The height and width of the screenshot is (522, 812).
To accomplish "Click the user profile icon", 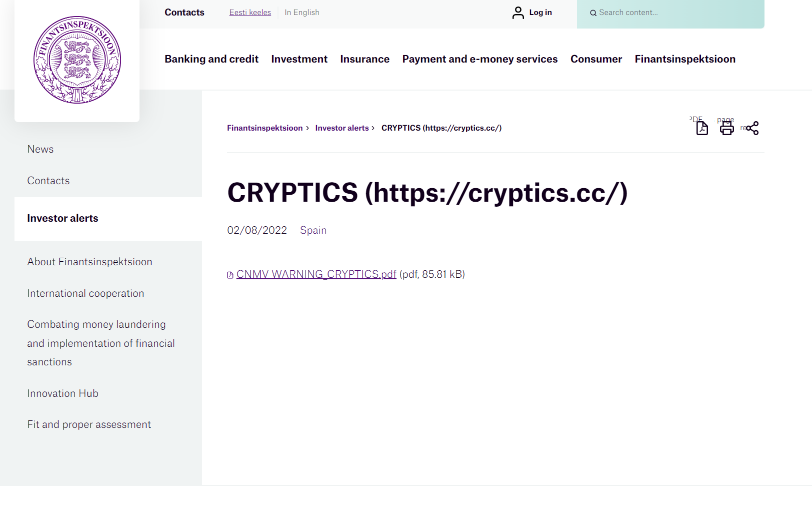I will [x=518, y=13].
